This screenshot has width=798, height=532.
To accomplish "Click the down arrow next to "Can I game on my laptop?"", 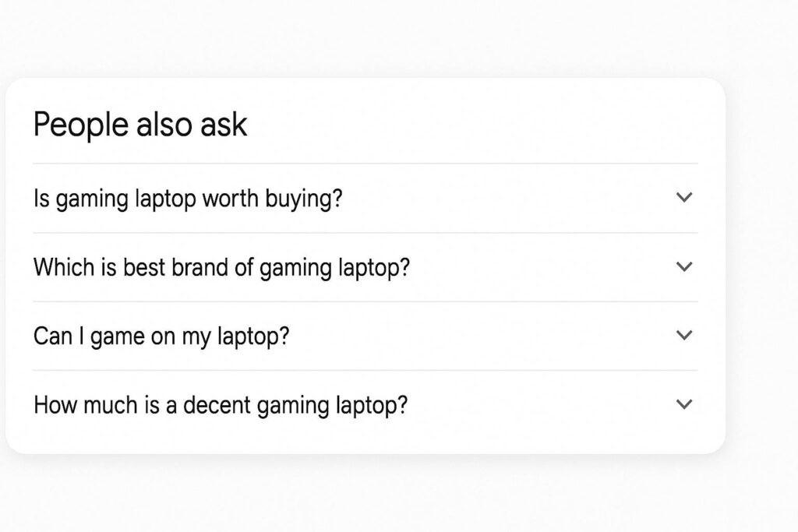I will click(x=684, y=336).
